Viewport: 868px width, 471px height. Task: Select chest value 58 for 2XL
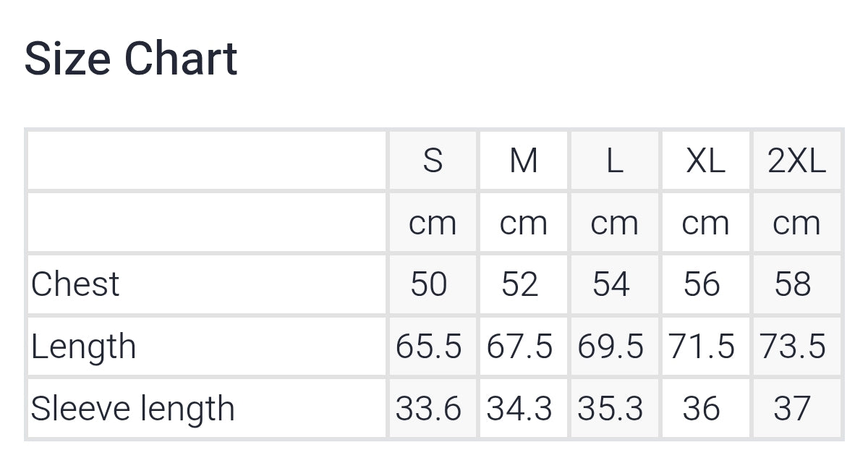click(793, 284)
